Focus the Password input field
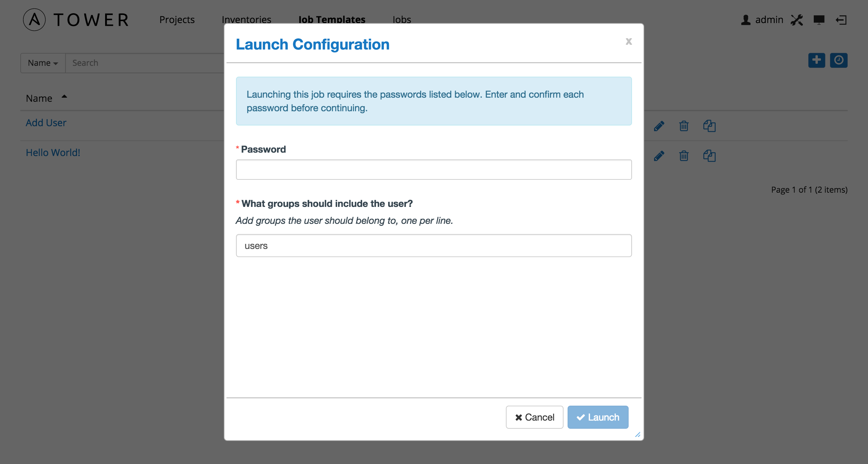868x464 pixels. pyautogui.click(x=434, y=170)
